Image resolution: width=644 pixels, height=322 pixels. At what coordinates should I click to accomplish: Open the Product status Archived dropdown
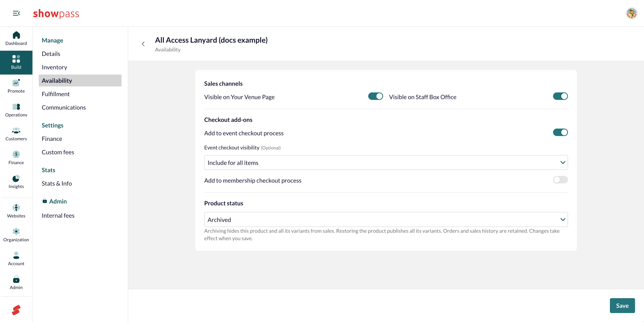386,220
